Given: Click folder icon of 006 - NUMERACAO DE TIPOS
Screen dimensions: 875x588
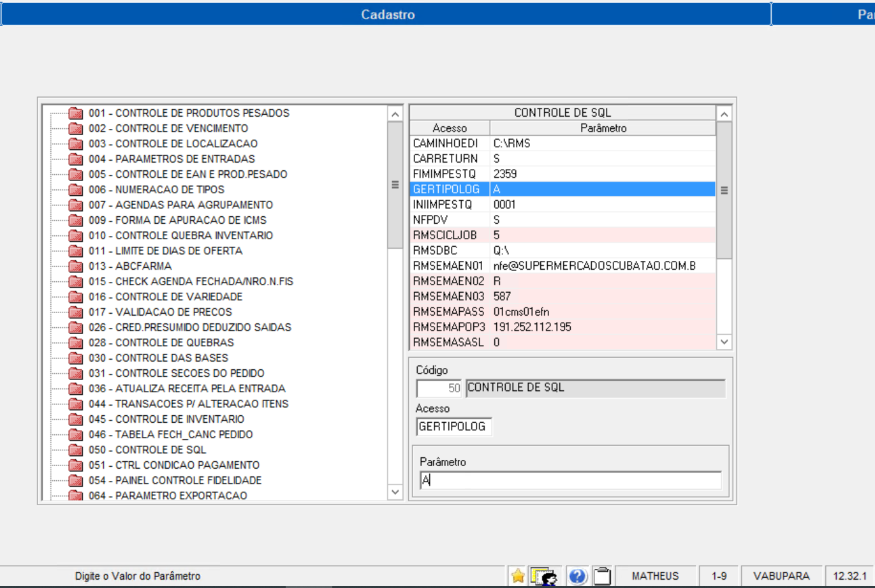Looking at the screenshot, I should [x=76, y=190].
